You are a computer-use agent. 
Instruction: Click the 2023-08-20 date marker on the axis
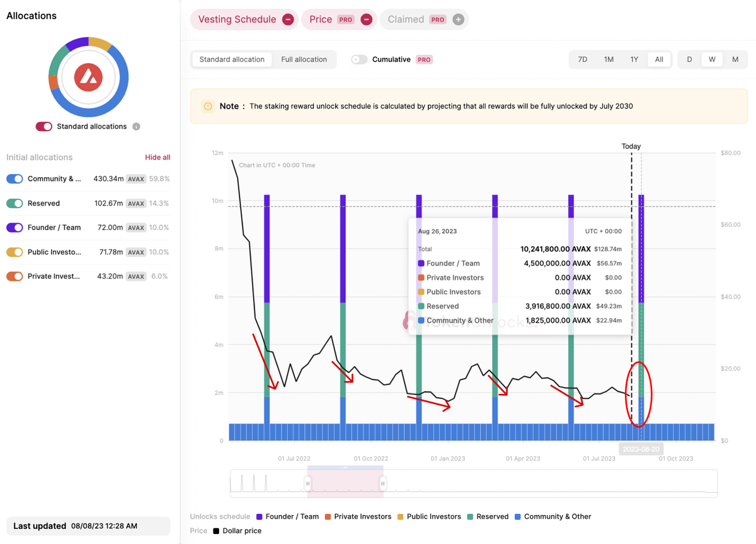point(641,449)
